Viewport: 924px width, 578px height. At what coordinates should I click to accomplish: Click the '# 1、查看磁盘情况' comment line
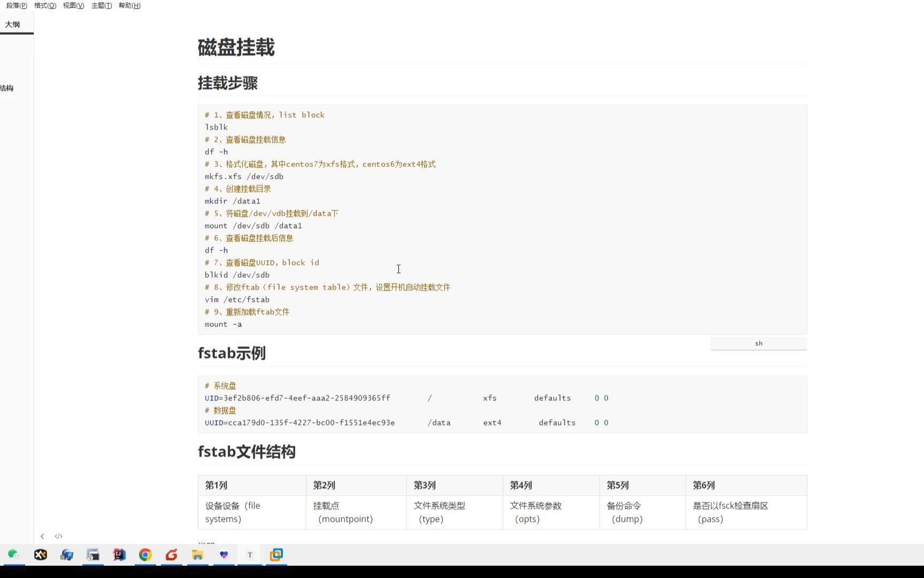265,115
